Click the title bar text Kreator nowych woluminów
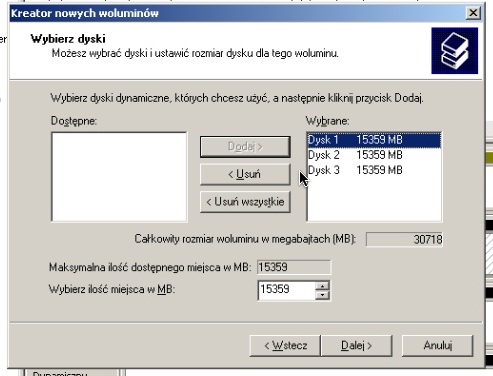Screen dimensions: 493x376 coord(85,13)
